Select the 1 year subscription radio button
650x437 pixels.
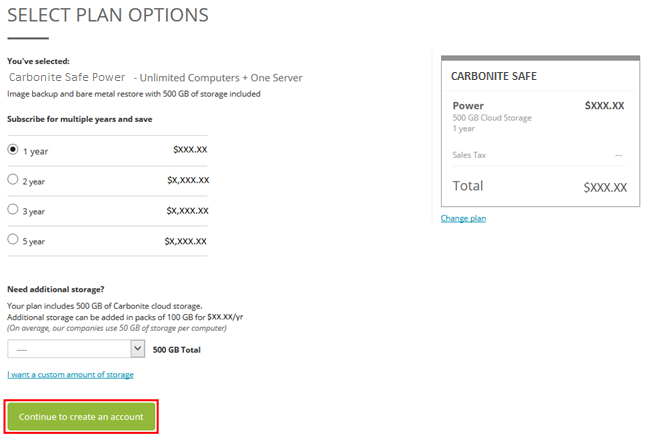(13, 150)
